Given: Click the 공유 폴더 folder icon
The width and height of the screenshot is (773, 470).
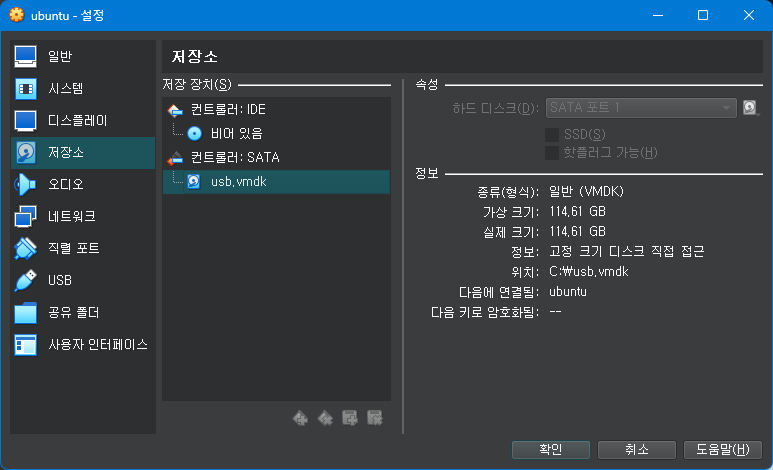Looking at the screenshot, I should coord(25,313).
